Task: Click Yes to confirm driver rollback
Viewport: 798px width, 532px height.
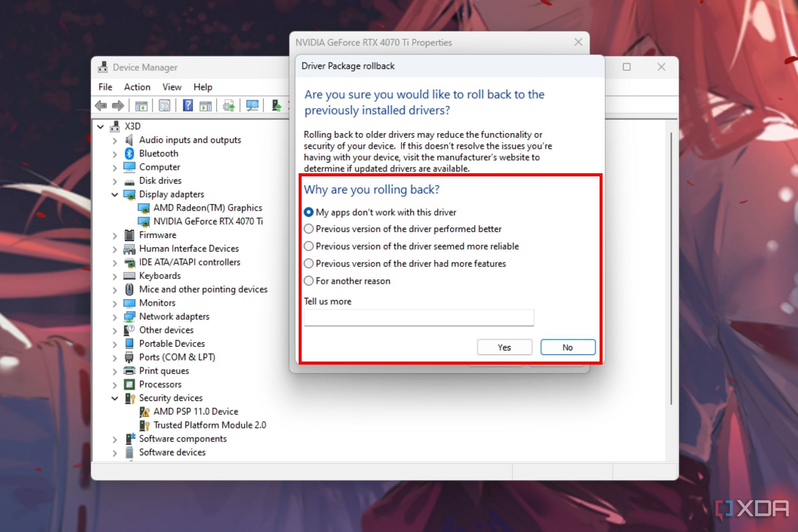Action: tap(505, 347)
